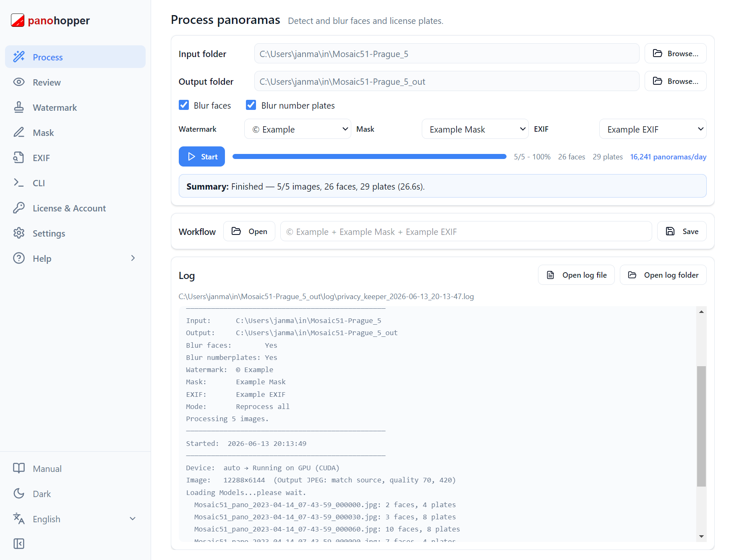This screenshot has width=734, height=560.
Task: Save the current workflow
Action: pos(682,231)
